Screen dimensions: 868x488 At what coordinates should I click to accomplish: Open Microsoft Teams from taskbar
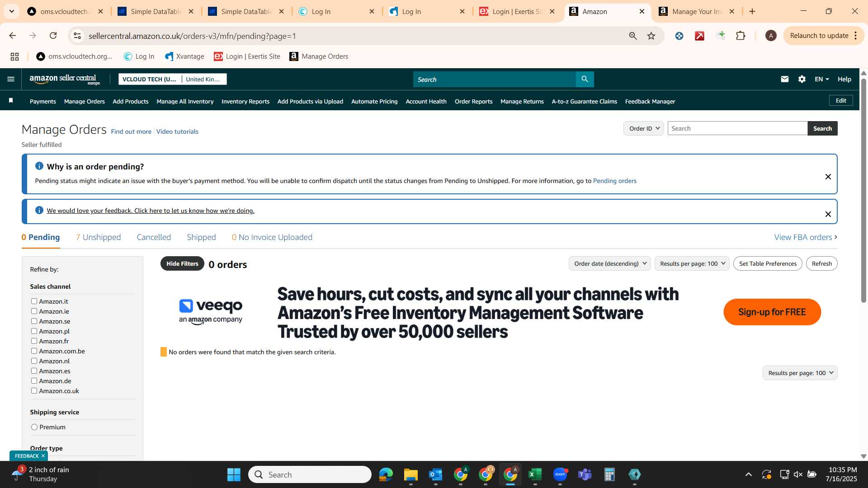click(585, 474)
